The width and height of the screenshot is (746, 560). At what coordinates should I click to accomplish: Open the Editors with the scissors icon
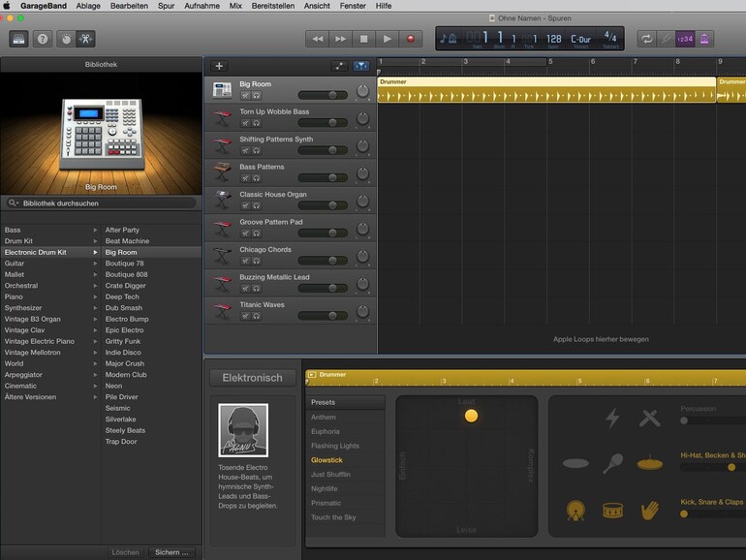[x=87, y=39]
